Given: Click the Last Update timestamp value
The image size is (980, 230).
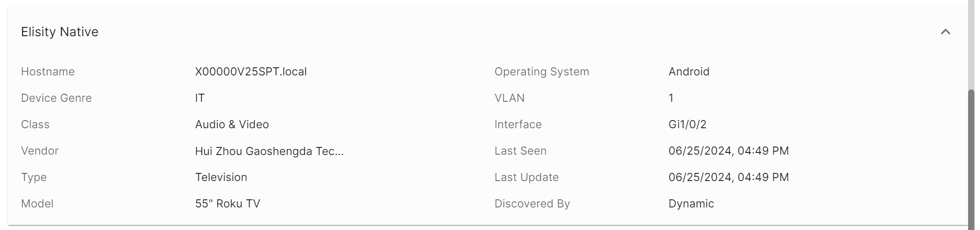Looking at the screenshot, I should (728, 177).
